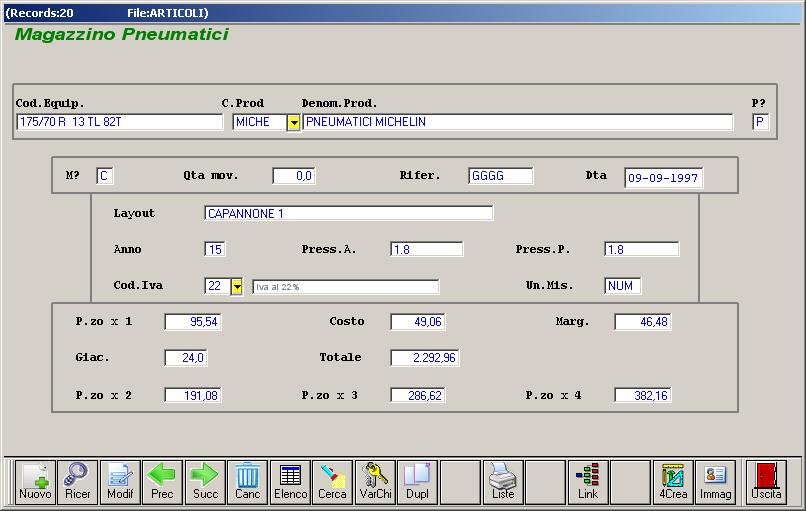
Task: Click Modif to edit the record
Action: click(120, 481)
